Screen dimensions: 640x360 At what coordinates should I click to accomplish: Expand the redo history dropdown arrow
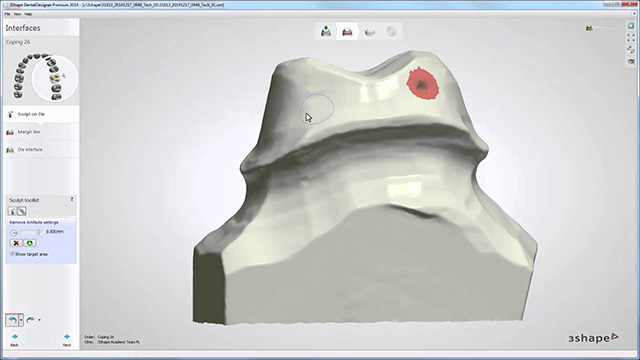39,320
